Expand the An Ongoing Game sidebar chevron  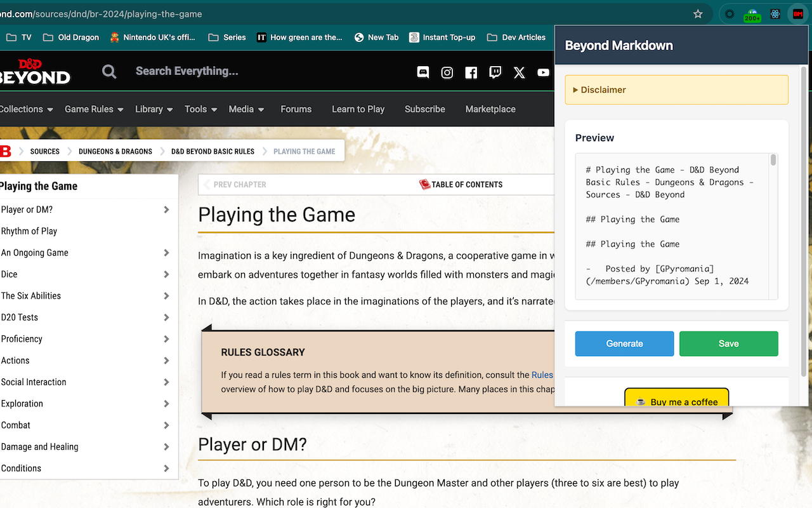click(x=166, y=253)
